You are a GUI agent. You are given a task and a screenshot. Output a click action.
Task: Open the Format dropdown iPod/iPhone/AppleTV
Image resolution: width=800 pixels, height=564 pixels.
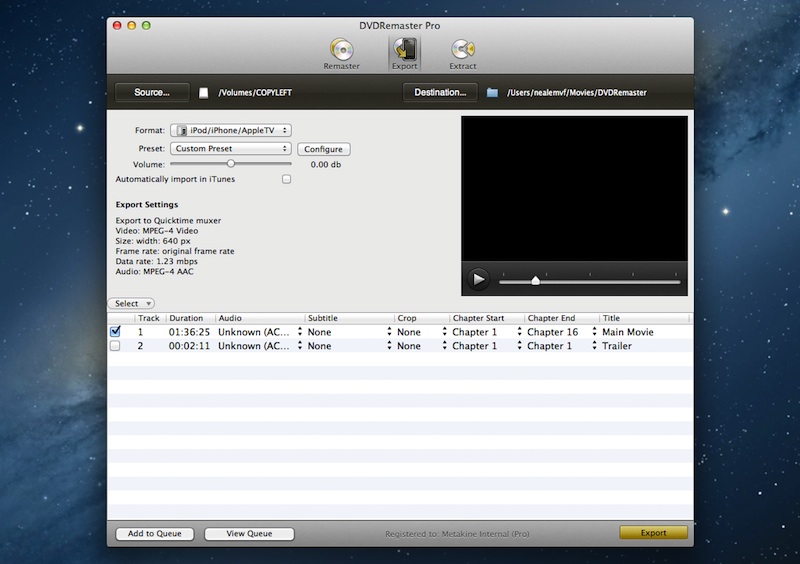click(230, 130)
